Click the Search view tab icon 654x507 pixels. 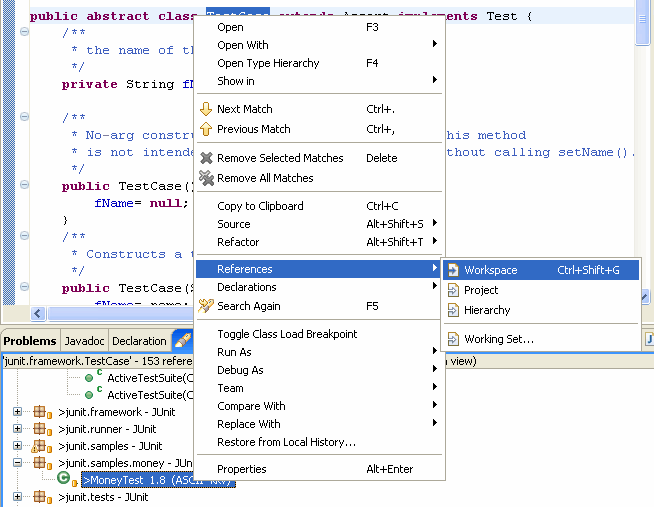click(183, 339)
